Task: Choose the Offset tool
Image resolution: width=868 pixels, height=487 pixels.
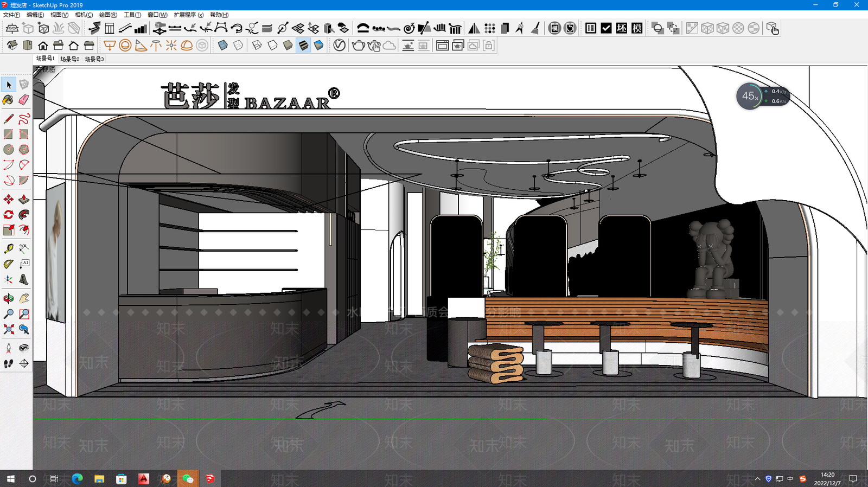Action: click(x=24, y=230)
